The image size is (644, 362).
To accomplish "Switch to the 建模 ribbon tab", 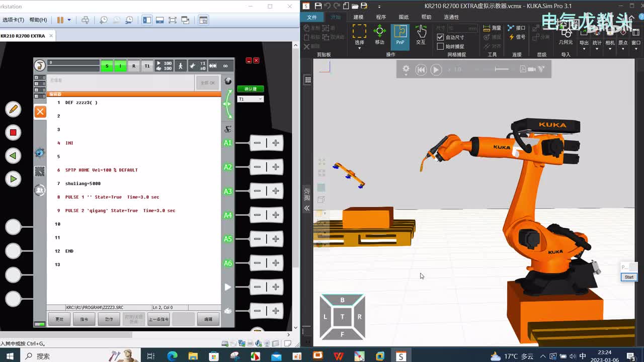I will (358, 17).
